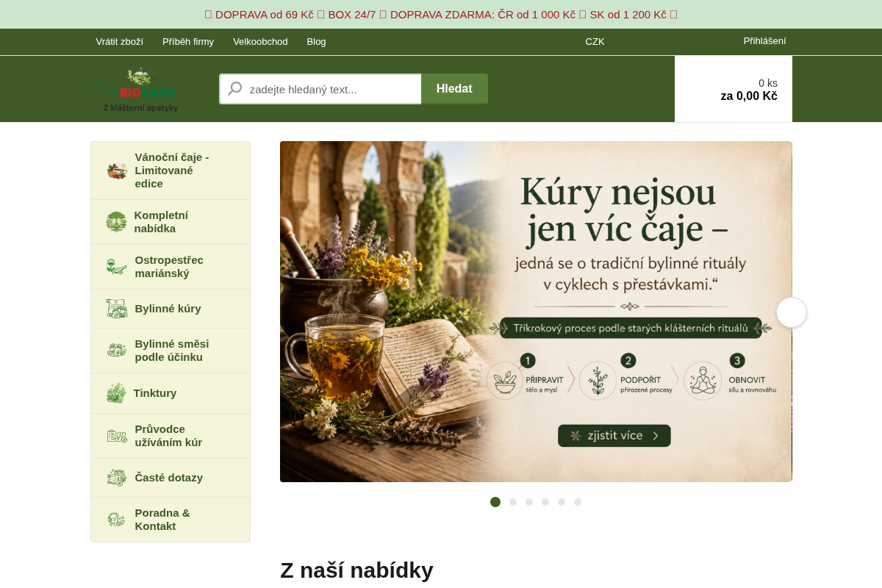Jump to the third carousel slide dot

[x=529, y=502]
